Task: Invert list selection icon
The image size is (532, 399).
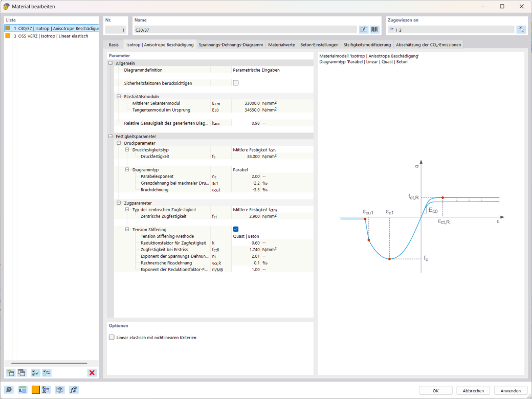Action: point(47,372)
